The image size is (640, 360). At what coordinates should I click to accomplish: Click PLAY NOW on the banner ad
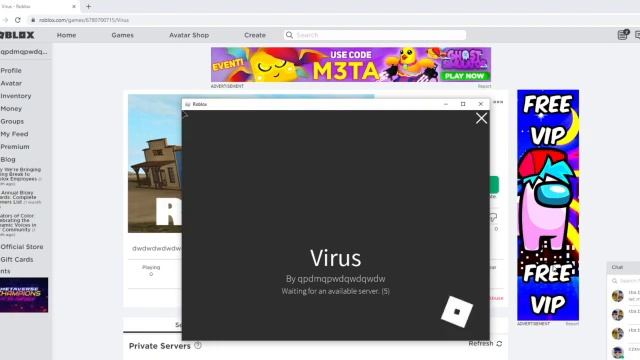(x=464, y=76)
